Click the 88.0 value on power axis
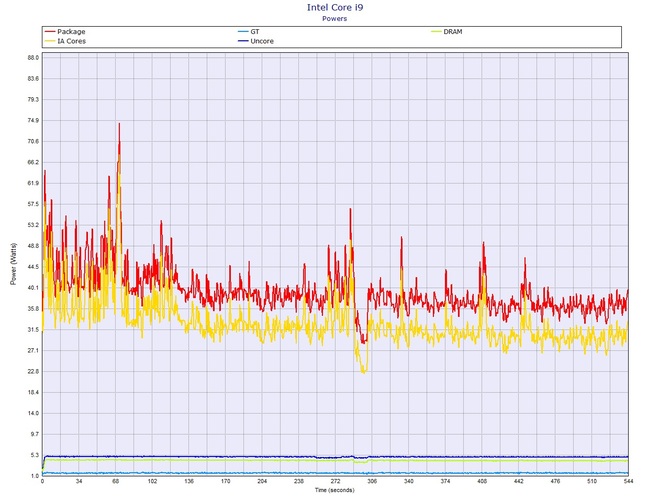Image resolution: width=670 pixels, height=502 pixels. [34, 58]
